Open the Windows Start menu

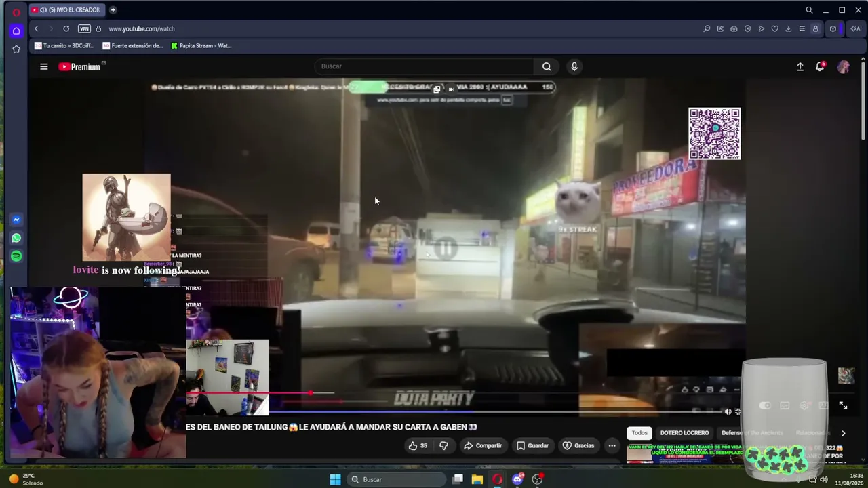335,479
